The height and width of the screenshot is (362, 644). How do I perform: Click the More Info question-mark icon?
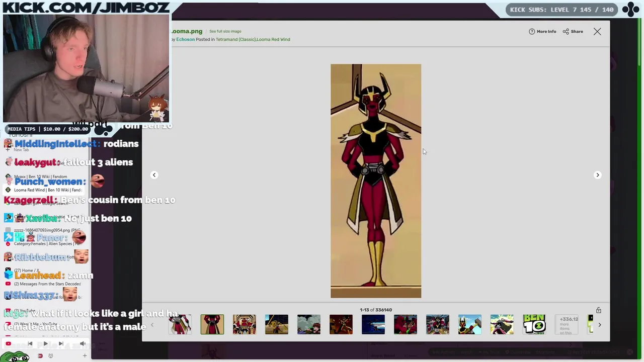(532, 32)
